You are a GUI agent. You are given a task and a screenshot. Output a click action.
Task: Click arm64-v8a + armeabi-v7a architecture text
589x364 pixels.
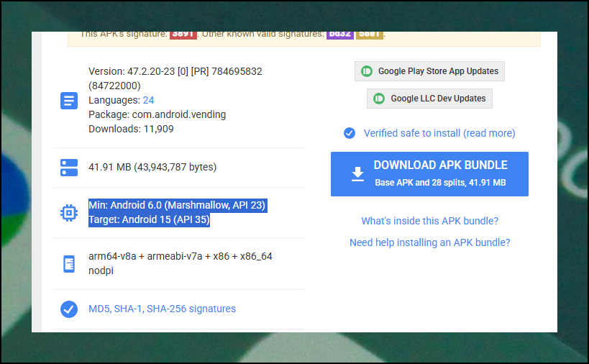[181, 256]
